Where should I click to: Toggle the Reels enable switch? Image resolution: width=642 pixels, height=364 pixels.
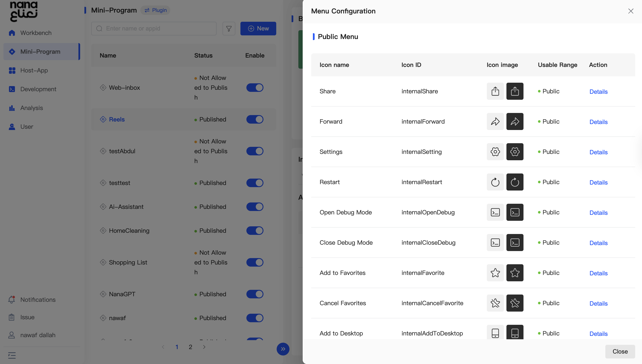(x=255, y=120)
